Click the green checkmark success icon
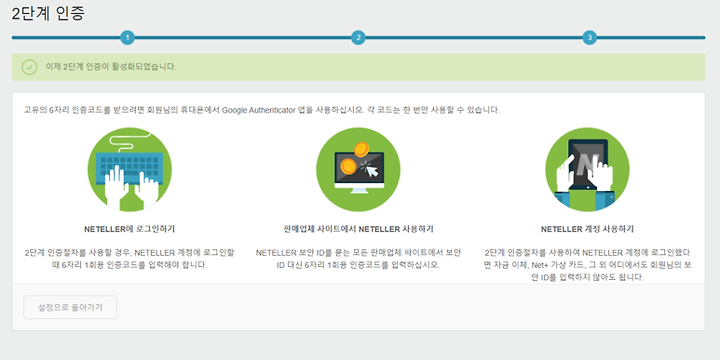 coord(29,67)
